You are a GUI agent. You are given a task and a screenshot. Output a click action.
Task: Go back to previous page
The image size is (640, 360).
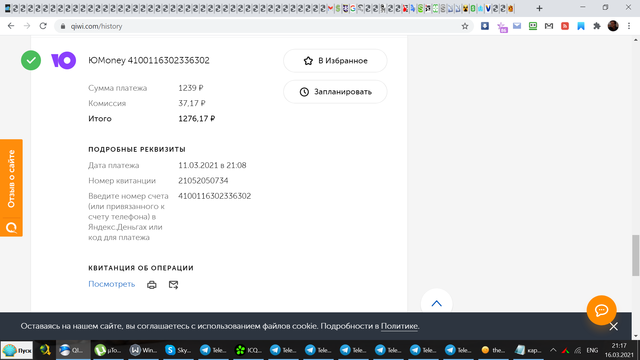coord(11,26)
